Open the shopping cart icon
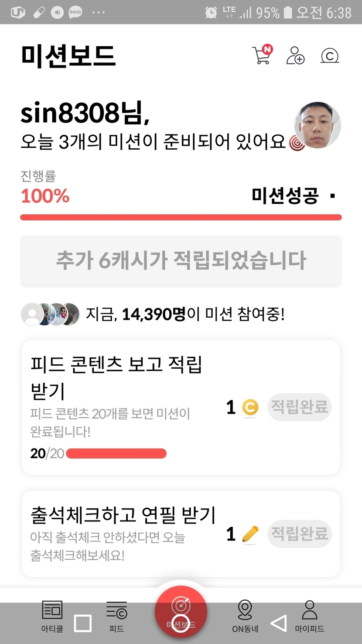Viewport: 362px width, 644px height. pos(262,56)
